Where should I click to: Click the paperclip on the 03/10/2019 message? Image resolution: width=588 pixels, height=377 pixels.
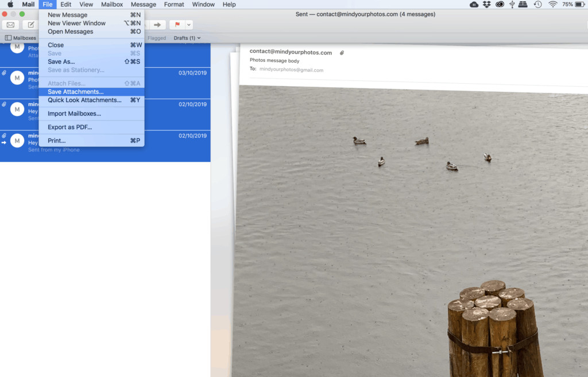pos(4,73)
